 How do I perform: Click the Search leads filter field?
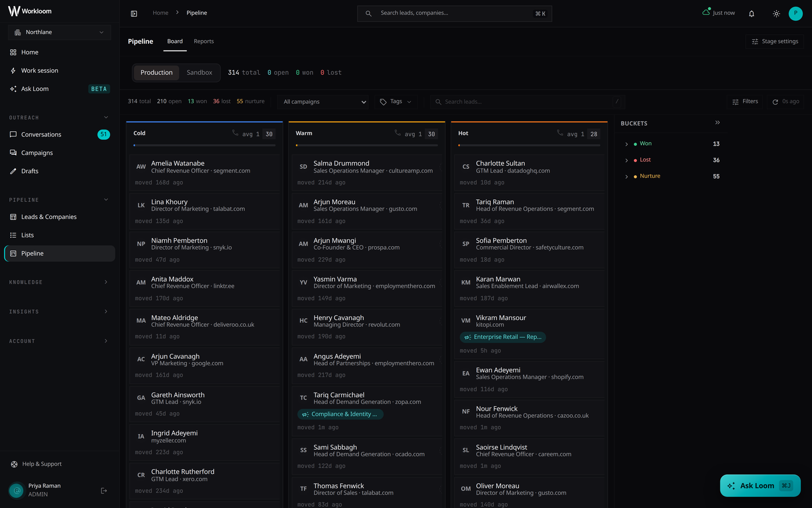click(528, 102)
